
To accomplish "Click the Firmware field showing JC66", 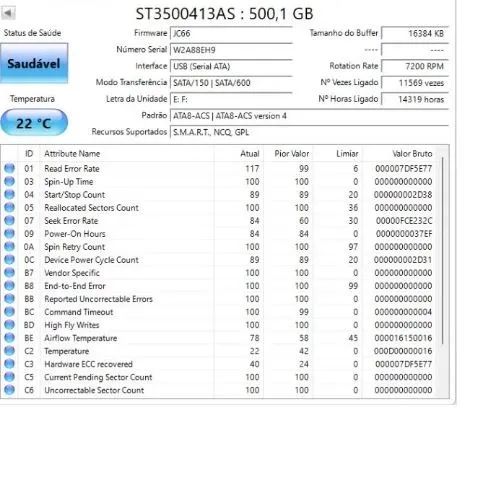I will [231, 33].
